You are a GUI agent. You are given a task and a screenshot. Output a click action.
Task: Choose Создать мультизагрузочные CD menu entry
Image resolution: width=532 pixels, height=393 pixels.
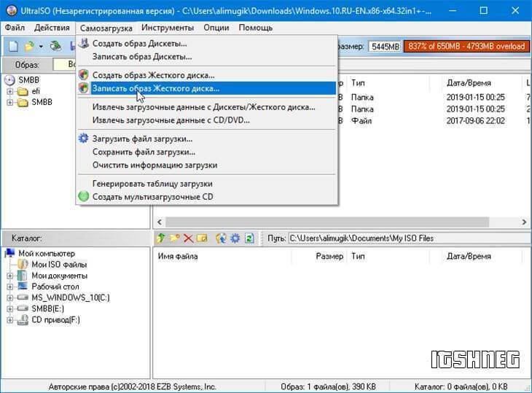pyautogui.click(x=152, y=196)
